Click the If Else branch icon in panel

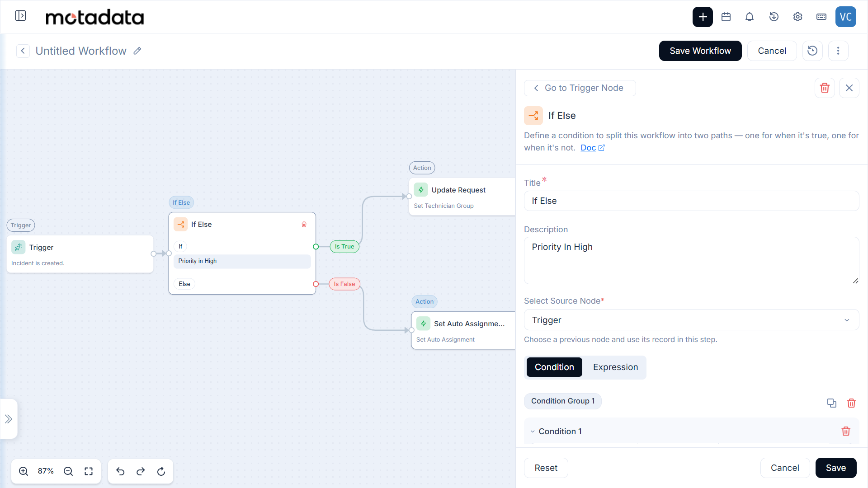click(533, 116)
